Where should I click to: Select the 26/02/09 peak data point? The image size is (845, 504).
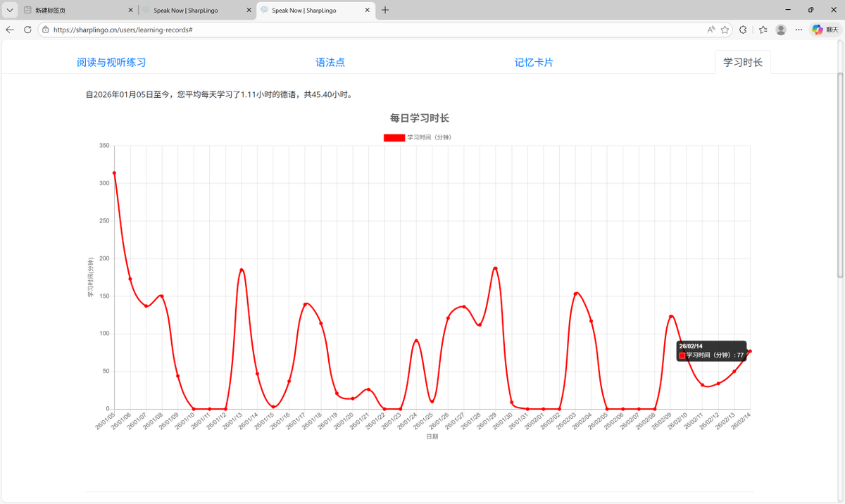point(671,317)
